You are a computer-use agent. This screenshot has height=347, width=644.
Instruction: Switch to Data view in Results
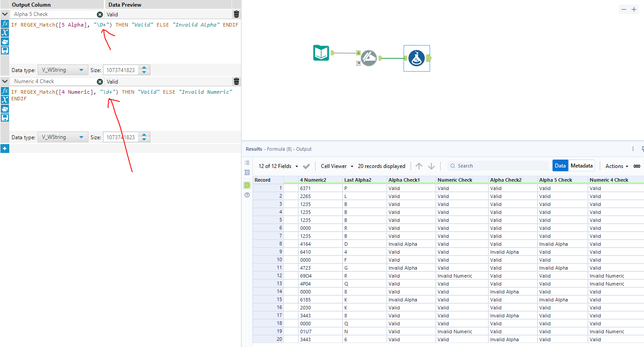tap(560, 166)
